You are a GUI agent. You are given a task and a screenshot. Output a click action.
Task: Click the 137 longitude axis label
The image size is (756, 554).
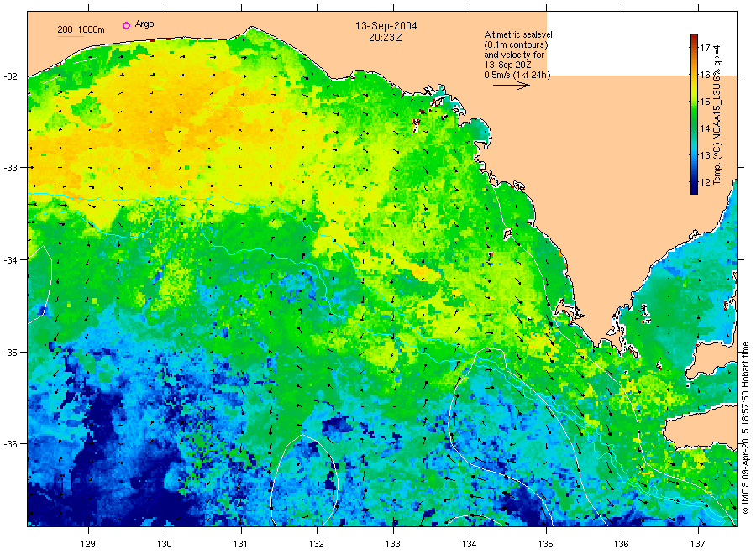coord(698,544)
